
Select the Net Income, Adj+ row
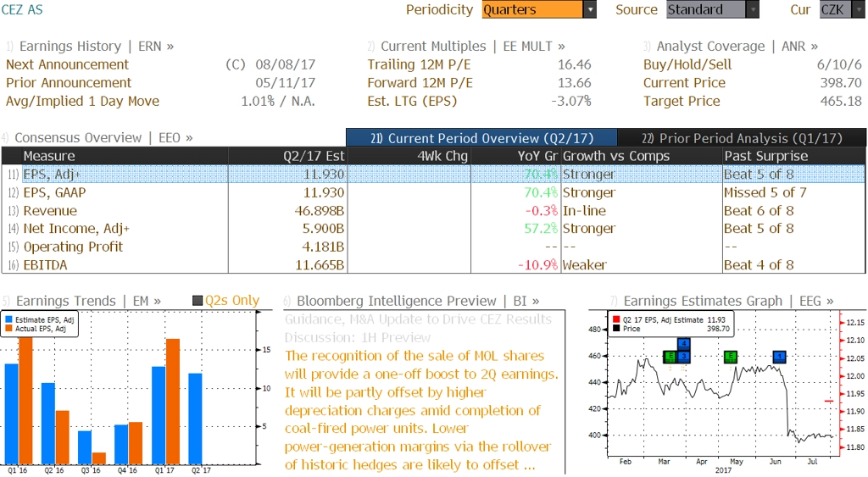click(x=433, y=229)
